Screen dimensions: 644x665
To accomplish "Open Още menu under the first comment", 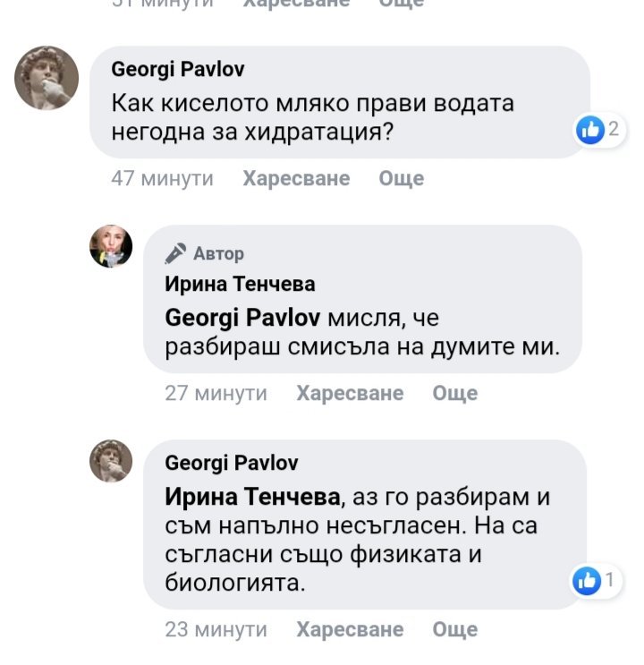I will tap(402, 179).
